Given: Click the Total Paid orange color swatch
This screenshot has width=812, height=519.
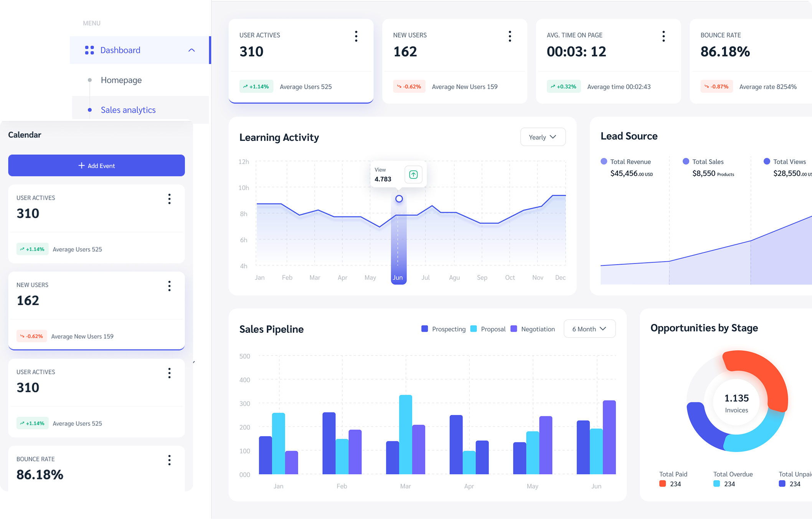Looking at the screenshot, I should pos(662,484).
